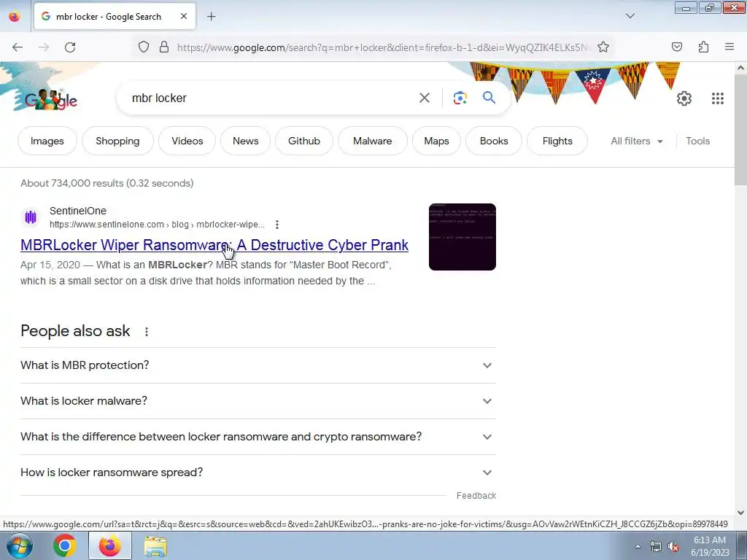Open the tracking protection shield icon

144,47
